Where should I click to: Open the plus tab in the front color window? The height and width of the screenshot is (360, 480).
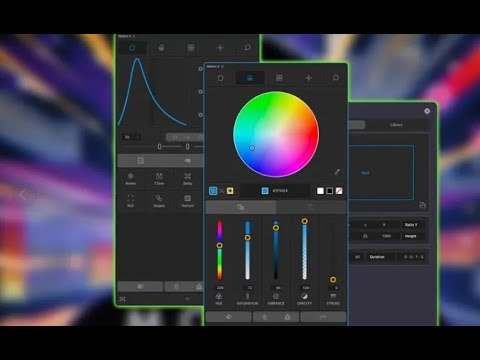tap(309, 78)
